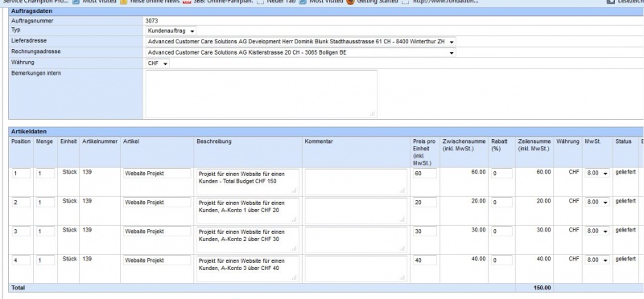Focus the Menge field in position 4 row
The width and height of the screenshot is (644, 299).
coord(45,260)
